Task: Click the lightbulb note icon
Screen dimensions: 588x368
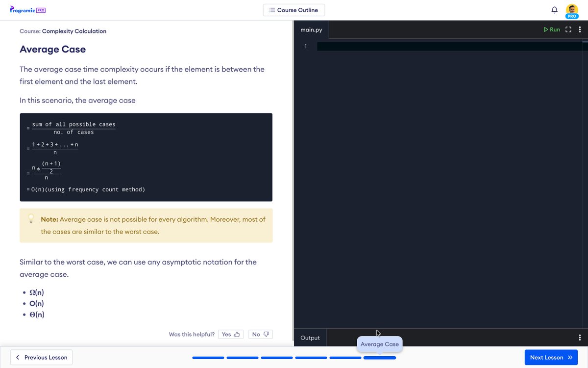Action: [x=31, y=219]
